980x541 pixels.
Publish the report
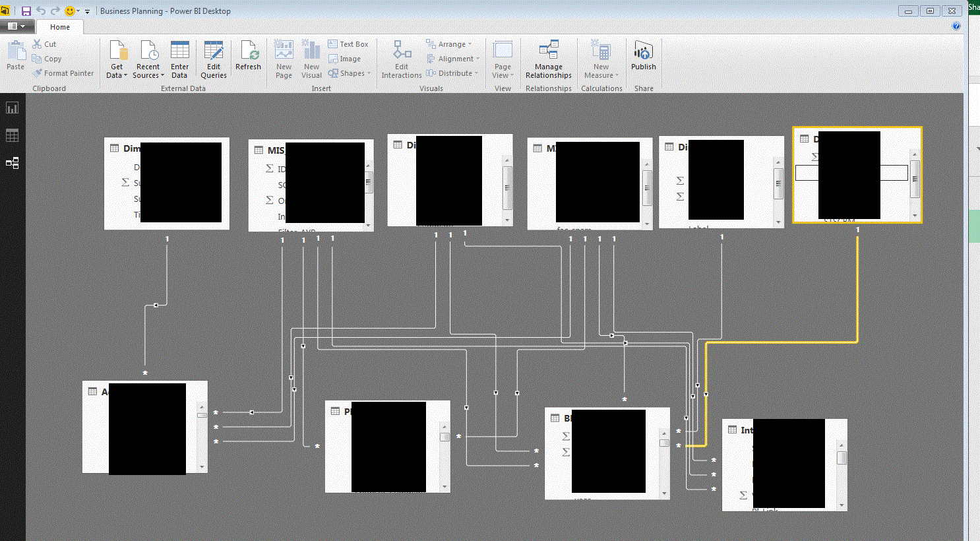pyautogui.click(x=644, y=55)
